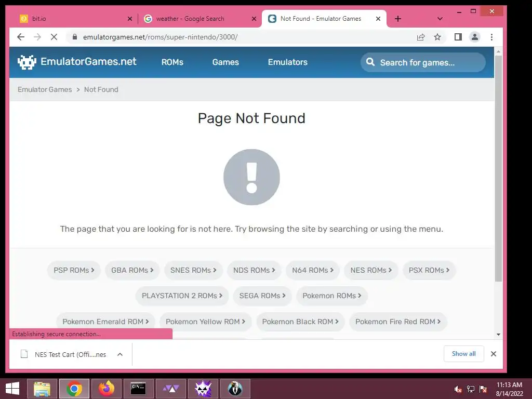532x399 pixels.
Task: Focus the Search for games field
Action: pos(423,62)
